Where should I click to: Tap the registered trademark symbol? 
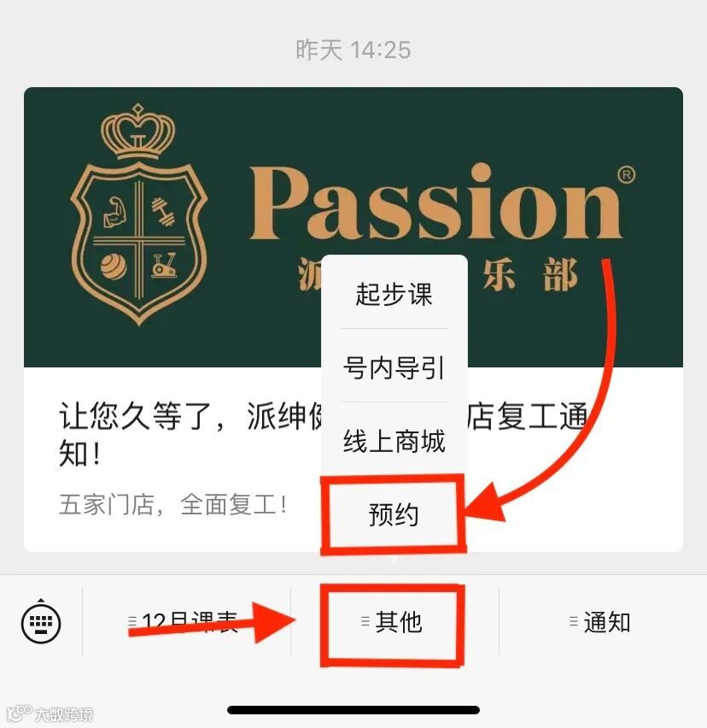pos(626,174)
